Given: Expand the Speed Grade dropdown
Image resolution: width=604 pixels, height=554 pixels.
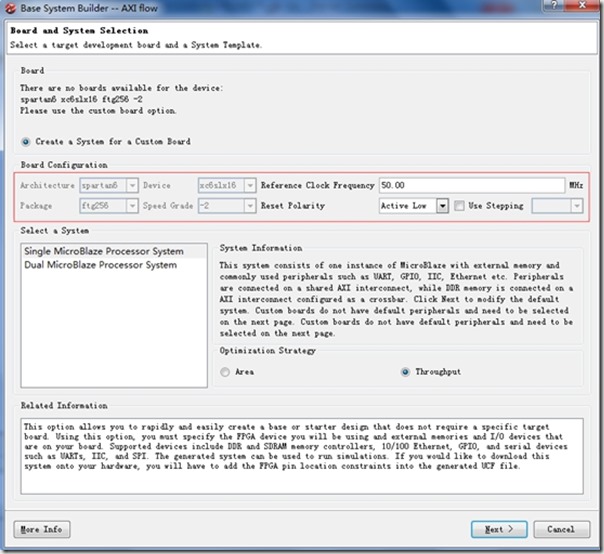Looking at the screenshot, I should tap(226, 206).
